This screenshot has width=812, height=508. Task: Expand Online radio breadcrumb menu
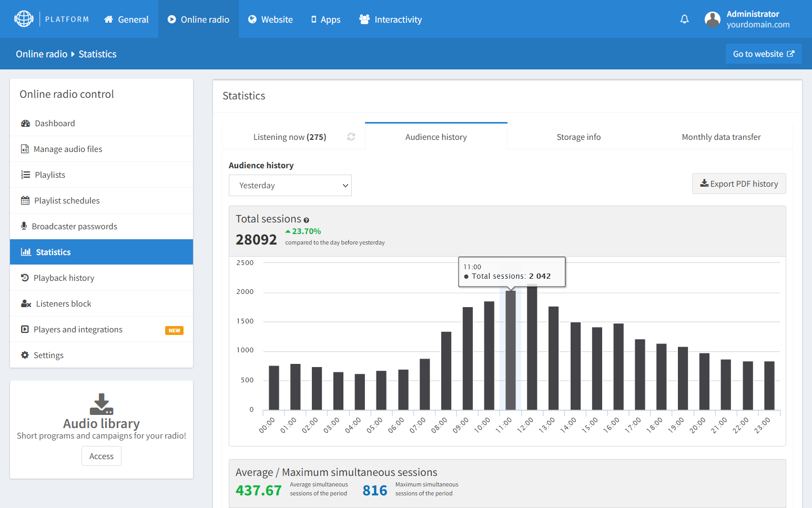pyautogui.click(x=42, y=54)
